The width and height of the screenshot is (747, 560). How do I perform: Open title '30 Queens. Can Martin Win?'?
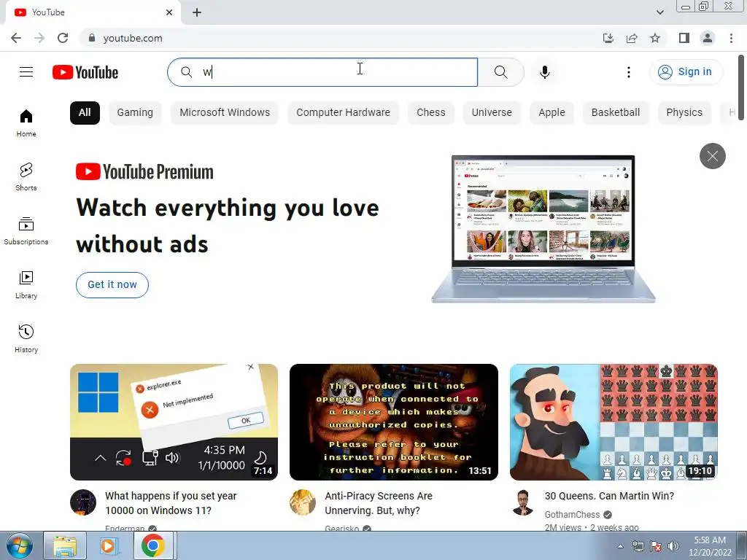609,496
